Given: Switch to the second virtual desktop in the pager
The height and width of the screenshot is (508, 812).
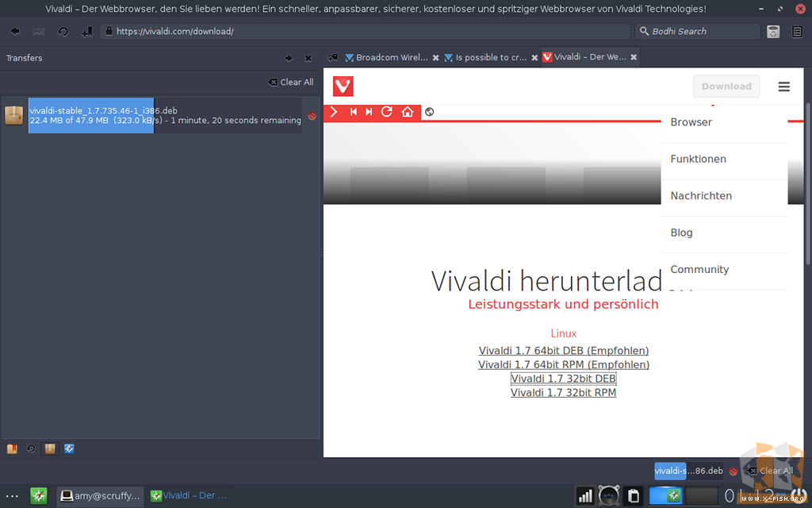Looking at the screenshot, I should click(x=702, y=495).
